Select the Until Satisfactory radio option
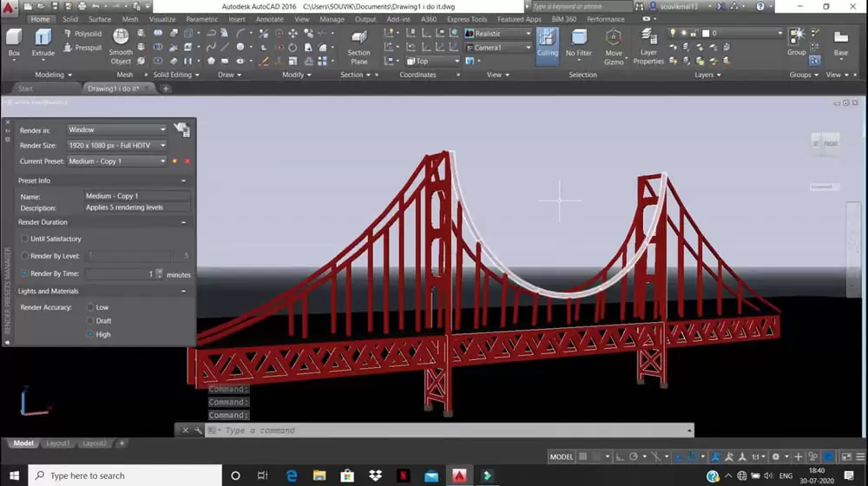 click(x=24, y=239)
